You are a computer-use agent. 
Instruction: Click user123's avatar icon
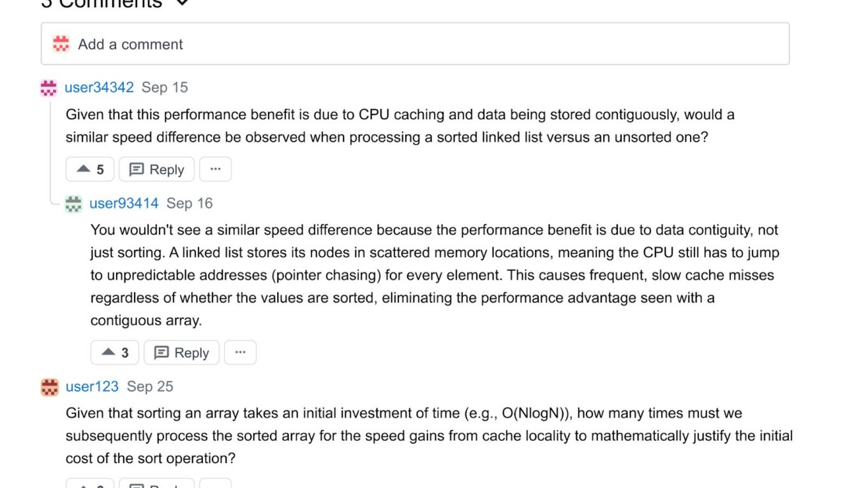pos(50,387)
